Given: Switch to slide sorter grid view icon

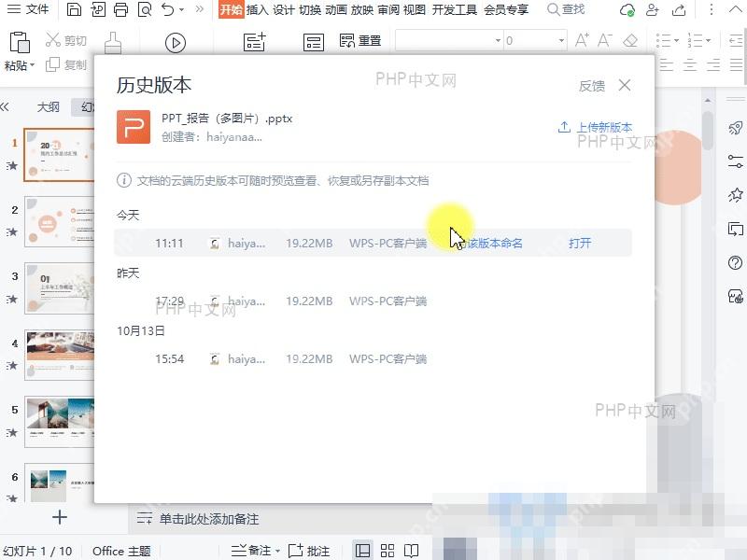Looking at the screenshot, I should click(388, 551).
